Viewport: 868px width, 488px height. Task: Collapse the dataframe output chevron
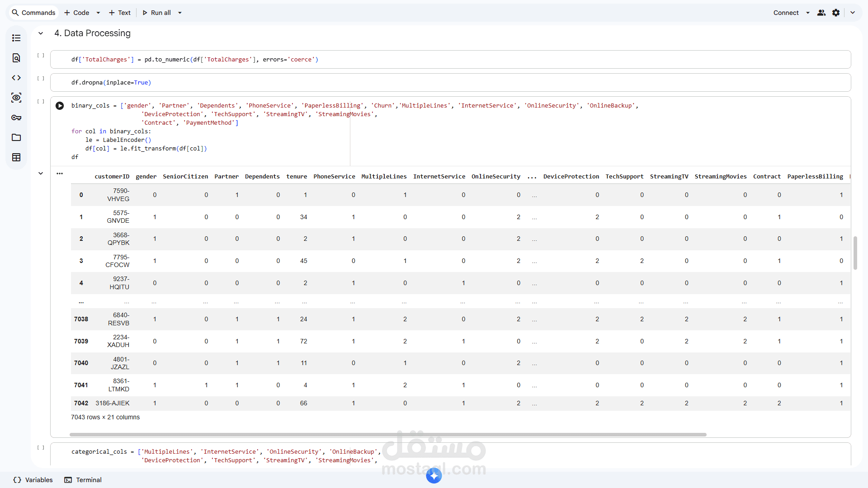[x=41, y=173]
